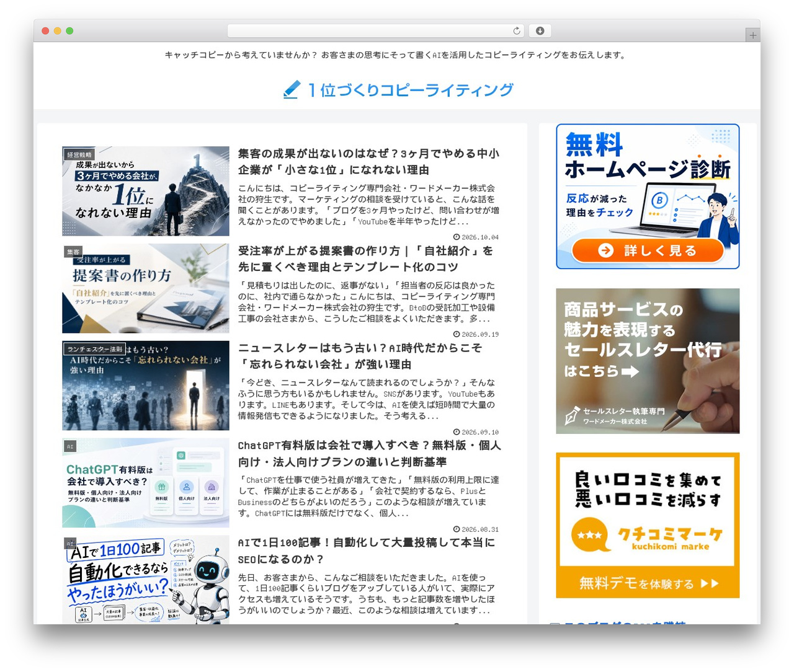794x672 pixels.
Task: Click the ChatGPT有料版 thumbnail image
Action: pyautogui.click(x=146, y=483)
